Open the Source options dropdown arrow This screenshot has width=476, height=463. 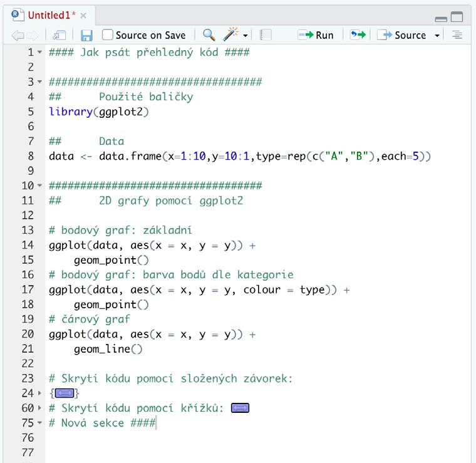[x=437, y=36]
